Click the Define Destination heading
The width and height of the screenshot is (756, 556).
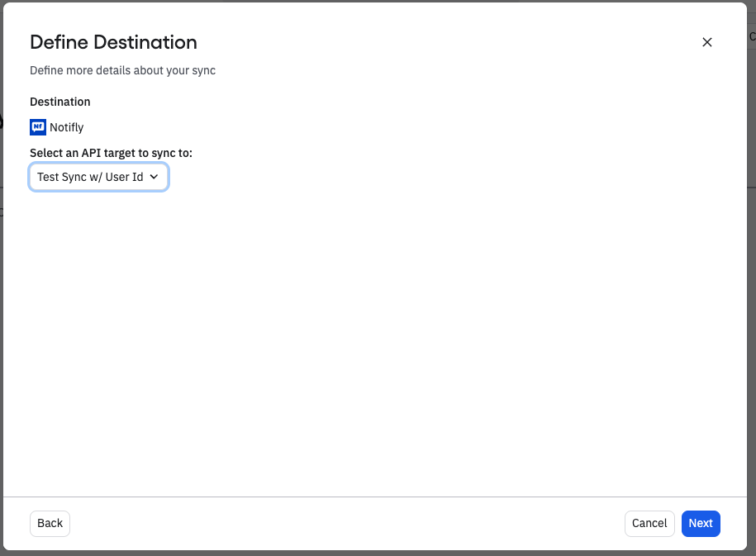point(113,42)
